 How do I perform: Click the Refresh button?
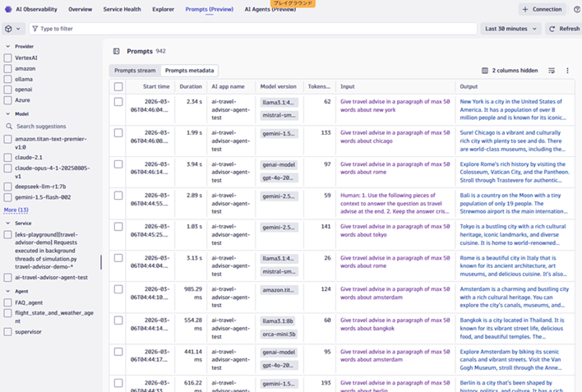[x=563, y=29]
